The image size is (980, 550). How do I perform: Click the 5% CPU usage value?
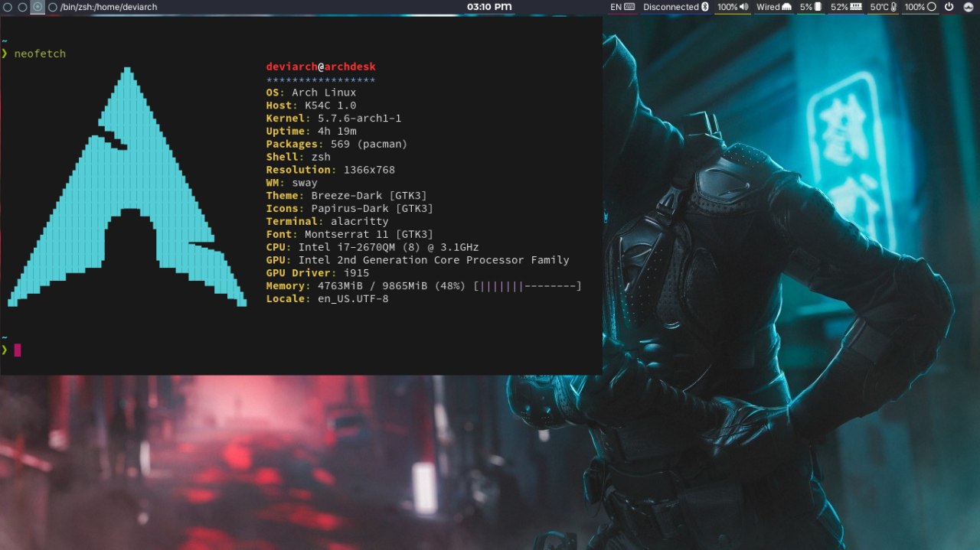click(x=806, y=7)
